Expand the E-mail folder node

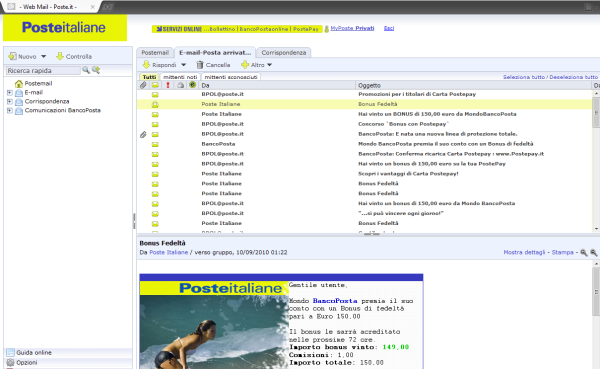tap(10, 93)
